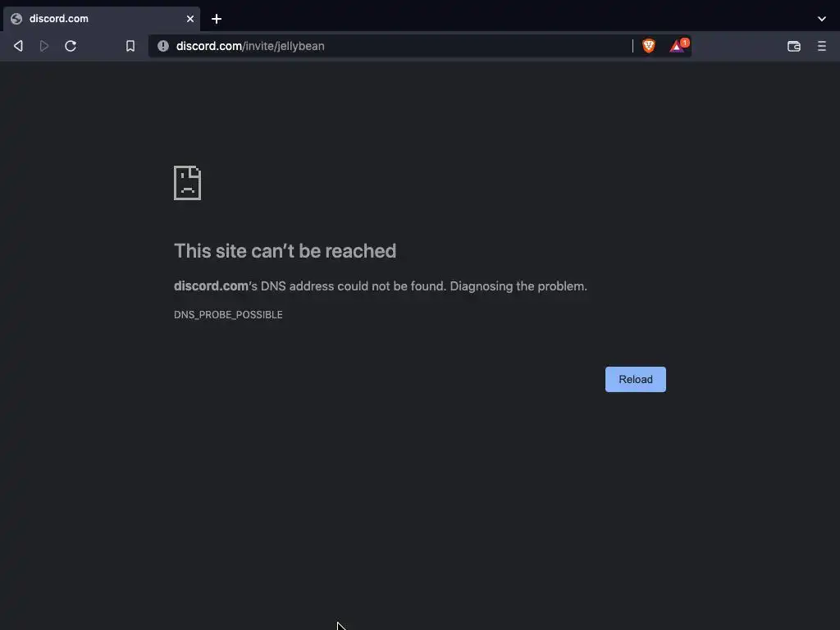Click the globe favicon on the tab

[x=16, y=19]
